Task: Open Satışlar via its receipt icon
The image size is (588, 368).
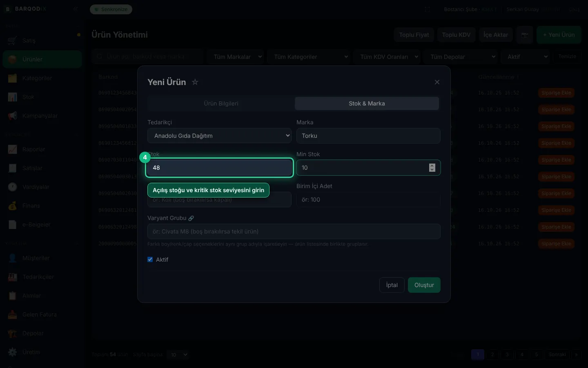Action: (12, 168)
